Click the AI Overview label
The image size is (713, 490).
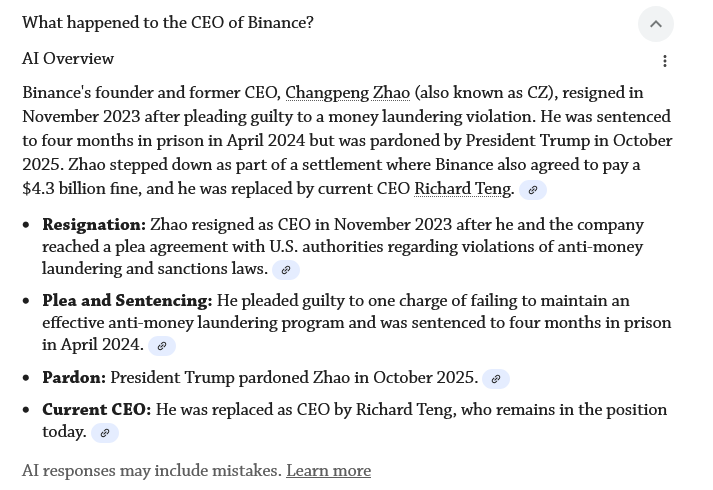click(x=68, y=60)
